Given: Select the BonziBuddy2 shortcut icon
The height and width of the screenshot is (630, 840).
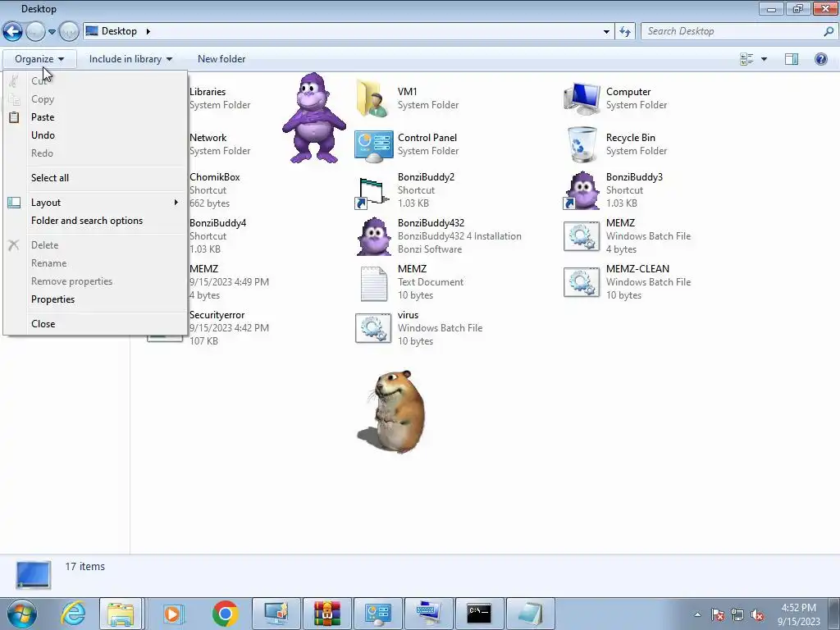Looking at the screenshot, I should click(372, 192).
